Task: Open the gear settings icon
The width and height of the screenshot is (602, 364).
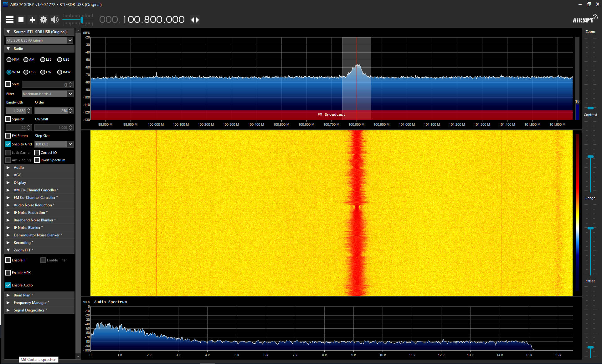Action: [44, 20]
